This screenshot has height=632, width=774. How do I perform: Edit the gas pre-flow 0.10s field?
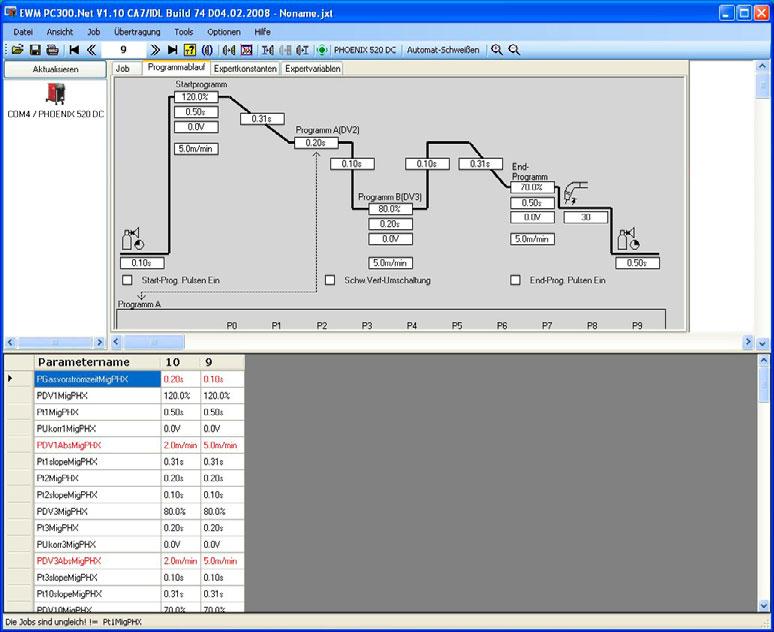(x=142, y=263)
